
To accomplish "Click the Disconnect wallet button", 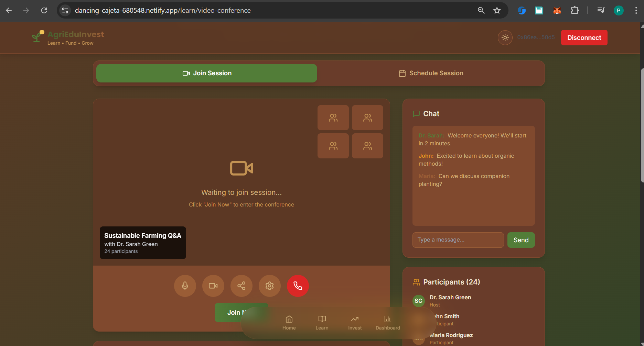I will tap(584, 38).
